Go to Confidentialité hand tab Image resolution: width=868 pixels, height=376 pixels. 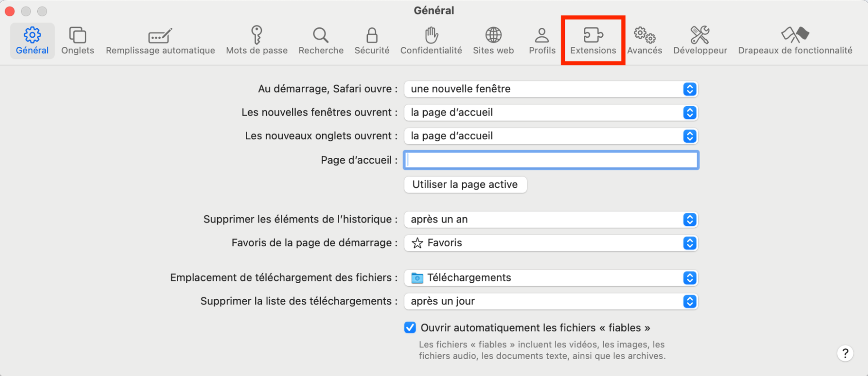(x=431, y=41)
